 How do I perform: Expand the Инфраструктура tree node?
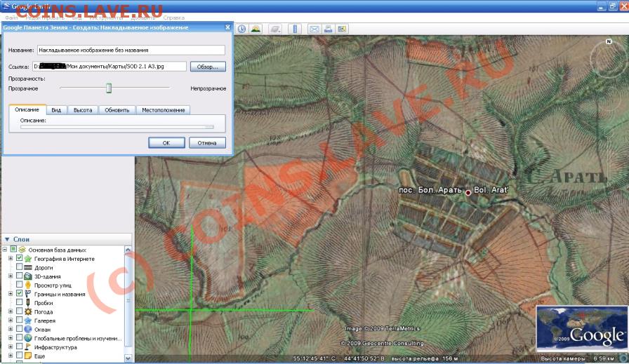point(11,346)
